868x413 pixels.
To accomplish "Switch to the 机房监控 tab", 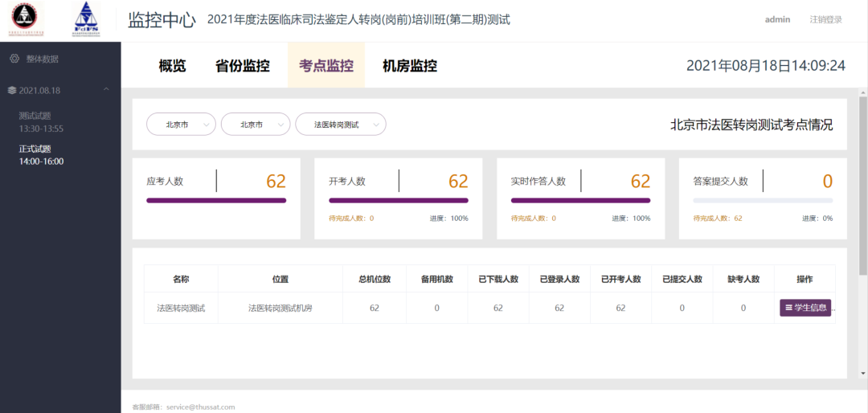I will point(410,67).
